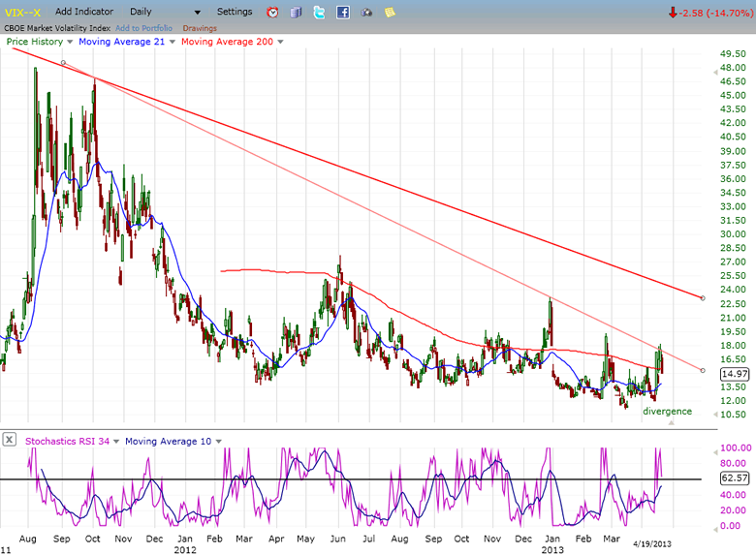Viewport: 756px width, 555px height.
Task: Expand the Moving Average 21 options
Action: click(172, 42)
